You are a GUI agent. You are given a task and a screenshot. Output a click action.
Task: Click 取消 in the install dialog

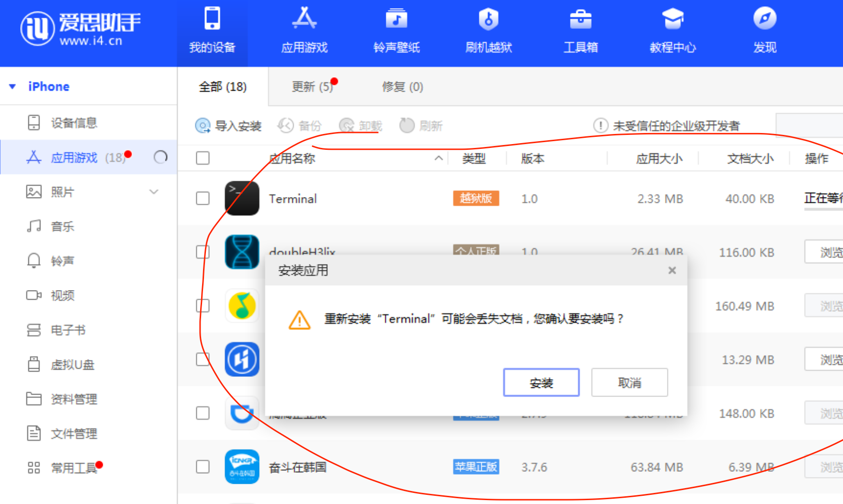629,383
